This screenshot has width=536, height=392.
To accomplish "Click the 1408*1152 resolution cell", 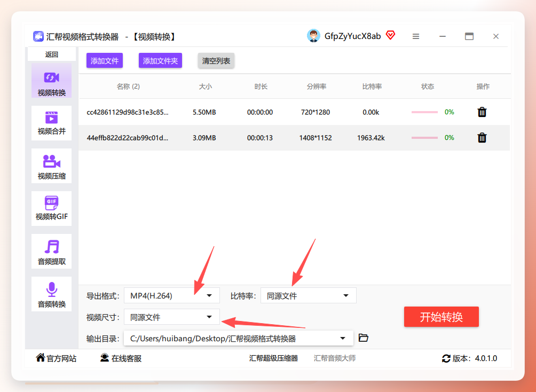I will [316, 138].
